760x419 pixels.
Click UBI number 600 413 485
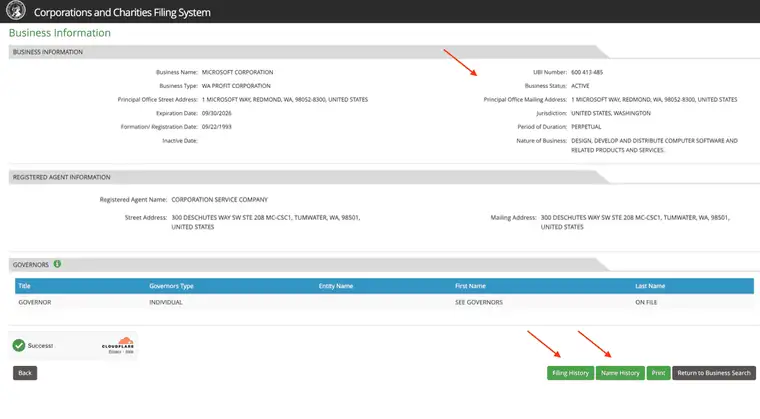[x=587, y=72]
